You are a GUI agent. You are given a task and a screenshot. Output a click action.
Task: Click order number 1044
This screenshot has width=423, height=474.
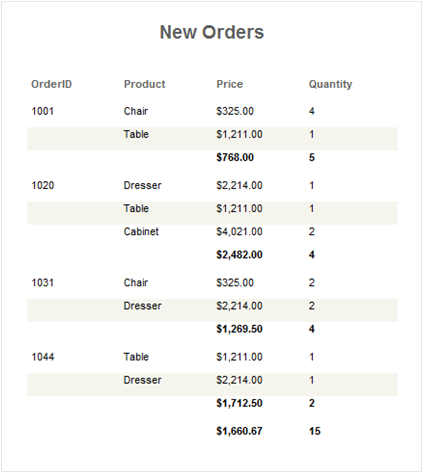43,357
